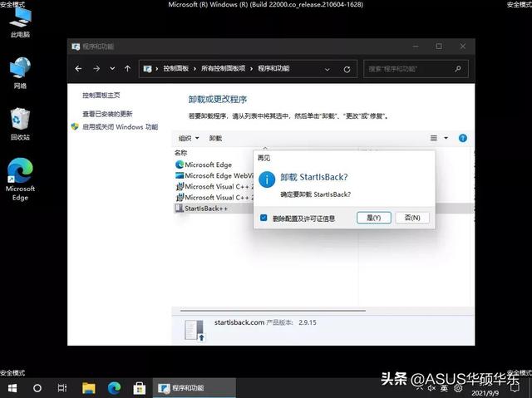Click 卸载 (Uninstall) in the toolbar
The height and width of the screenshot is (398, 532).
tap(215, 138)
